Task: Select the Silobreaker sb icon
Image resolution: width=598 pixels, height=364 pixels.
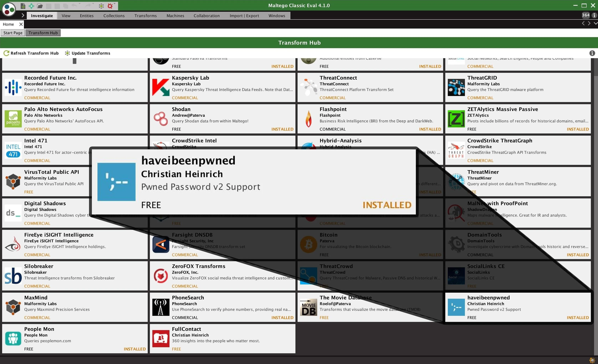Action: pyautogui.click(x=13, y=276)
